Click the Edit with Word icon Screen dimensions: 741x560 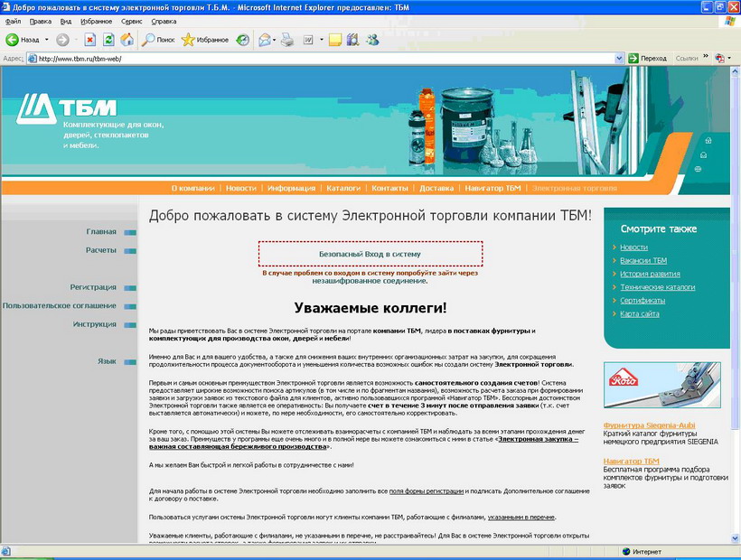[308, 40]
